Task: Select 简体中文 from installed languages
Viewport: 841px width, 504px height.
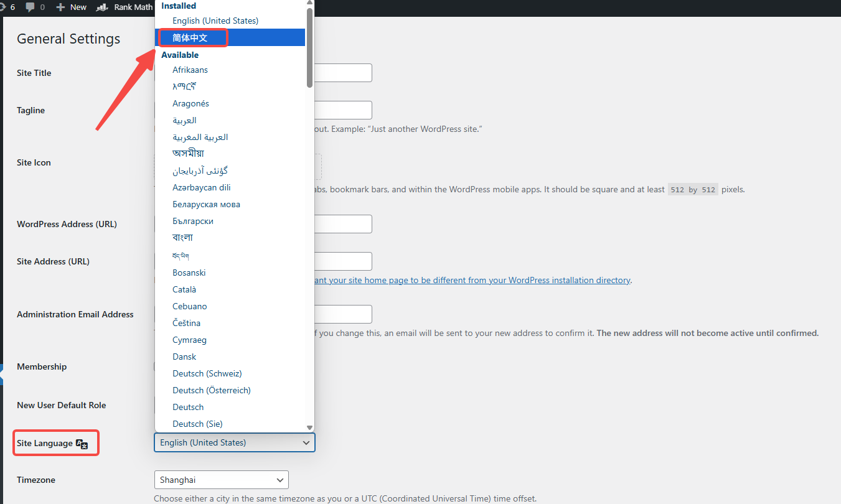Action: click(x=190, y=38)
